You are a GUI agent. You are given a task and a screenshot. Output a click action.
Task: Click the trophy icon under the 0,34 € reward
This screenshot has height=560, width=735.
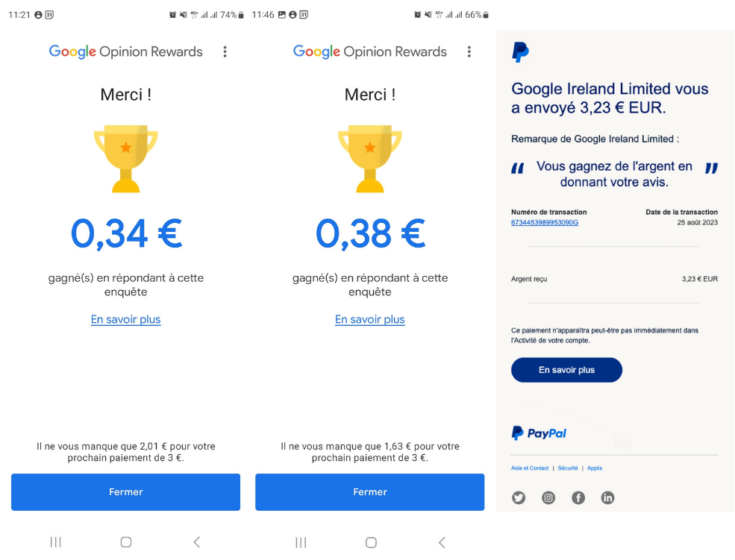tap(125, 159)
